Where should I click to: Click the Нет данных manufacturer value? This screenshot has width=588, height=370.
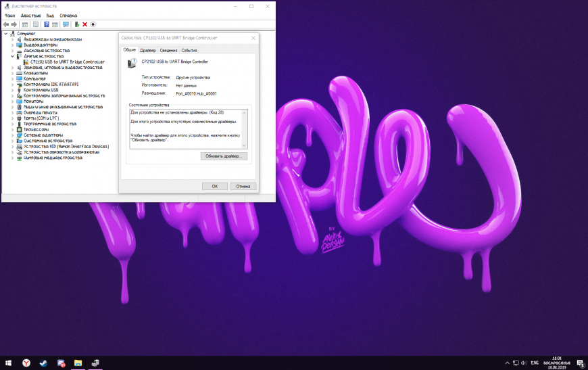187,85
